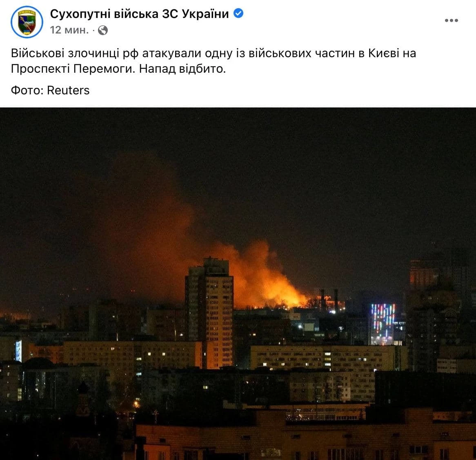Click the glowing orange street lamp in photo
This screenshot has height=460, width=476.
pyautogui.click(x=136, y=404)
